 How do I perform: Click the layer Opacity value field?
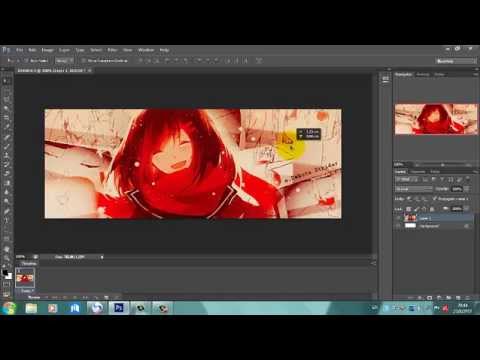(456, 189)
